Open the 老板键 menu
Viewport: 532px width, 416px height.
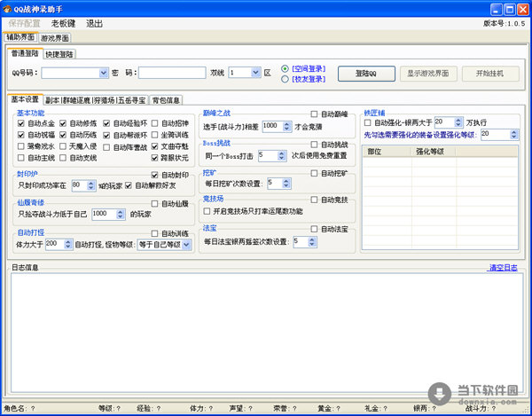coord(63,23)
